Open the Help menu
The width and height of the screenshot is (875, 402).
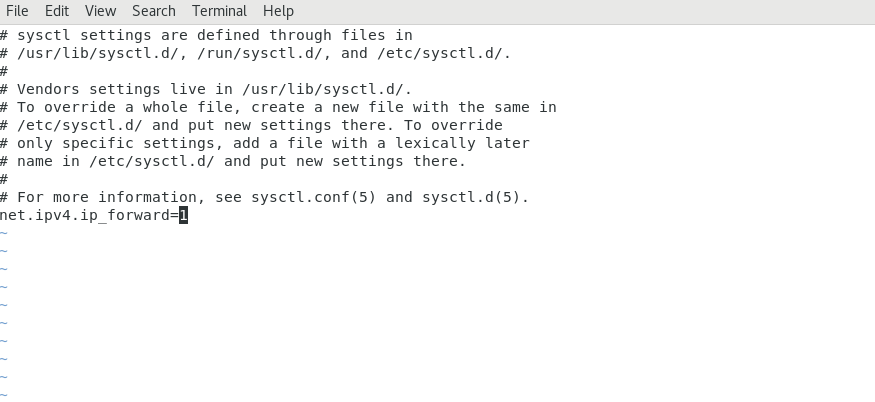pyautogui.click(x=278, y=11)
